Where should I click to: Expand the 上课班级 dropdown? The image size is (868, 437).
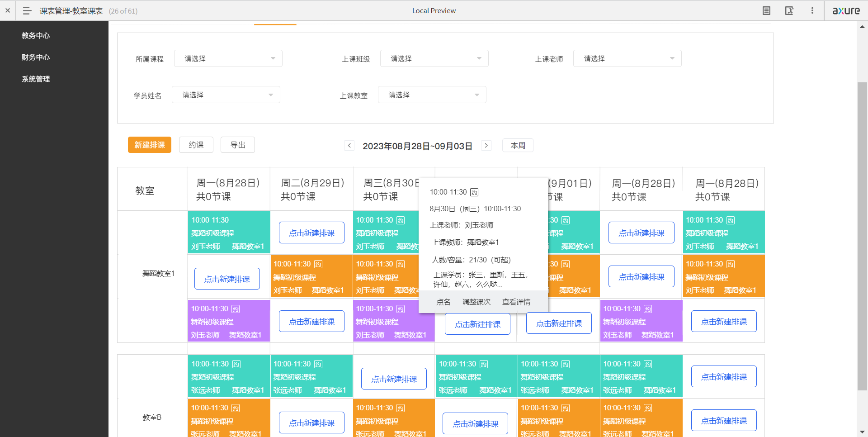click(434, 58)
